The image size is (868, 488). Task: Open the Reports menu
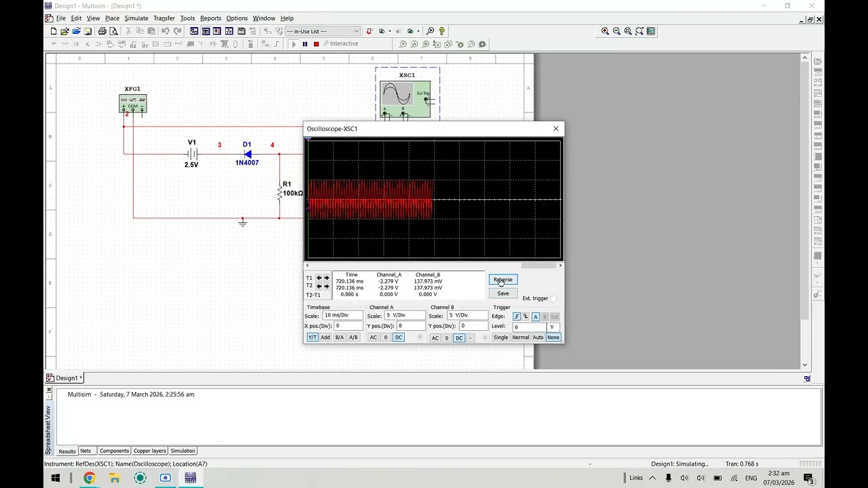[210, 18]
